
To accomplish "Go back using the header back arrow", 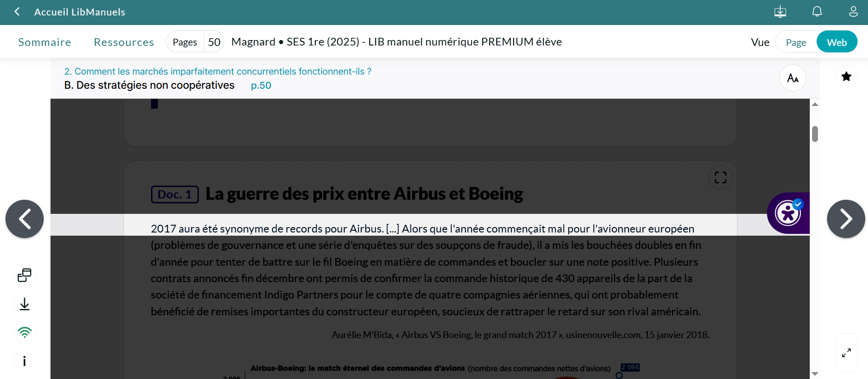I will (17, 12).
